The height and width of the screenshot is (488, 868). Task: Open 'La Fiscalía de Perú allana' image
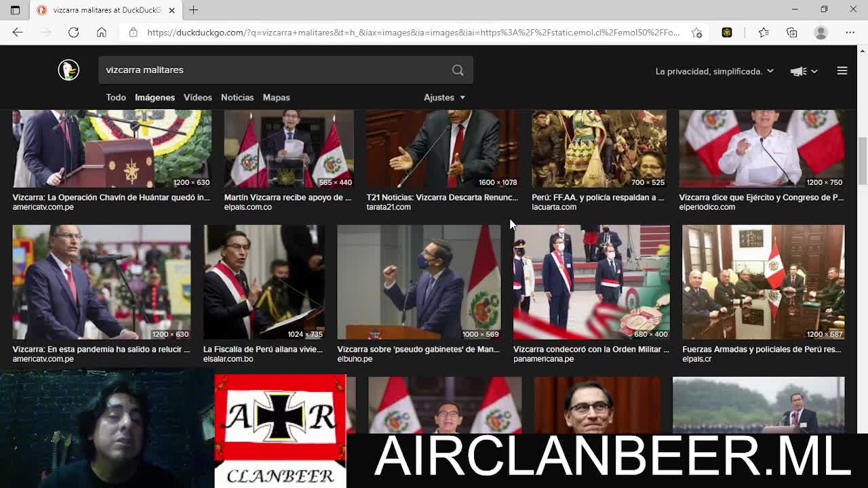click(x=264, y=282)
